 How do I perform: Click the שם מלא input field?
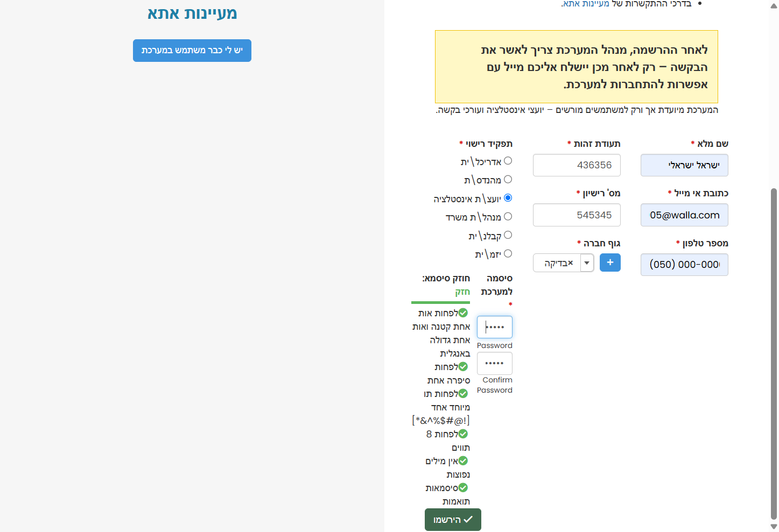coord(684,165)
